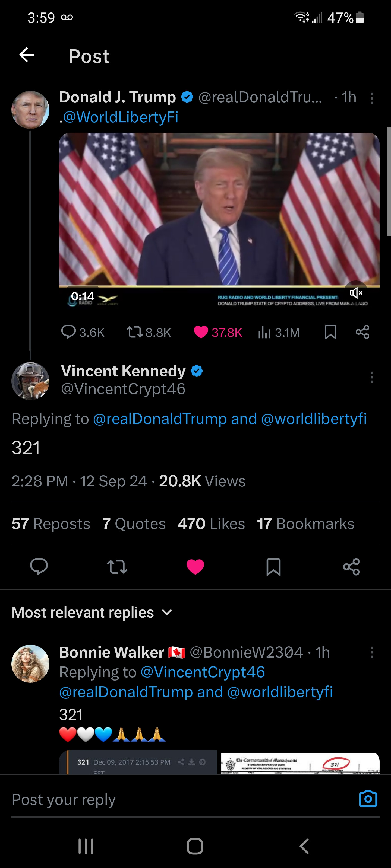Unmute the video sound
The width and height of the screenshot is (391, 868).
click(356, 292)
